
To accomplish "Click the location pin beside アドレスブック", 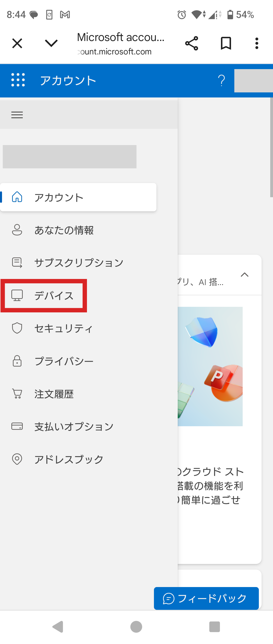I will pyautogui.click(x=17, y=459).
